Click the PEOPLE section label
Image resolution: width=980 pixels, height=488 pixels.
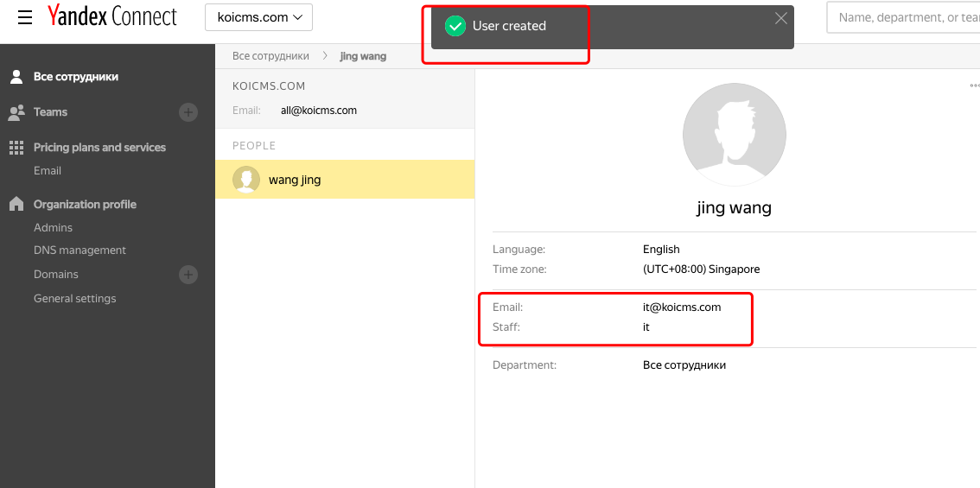[254, 146]
